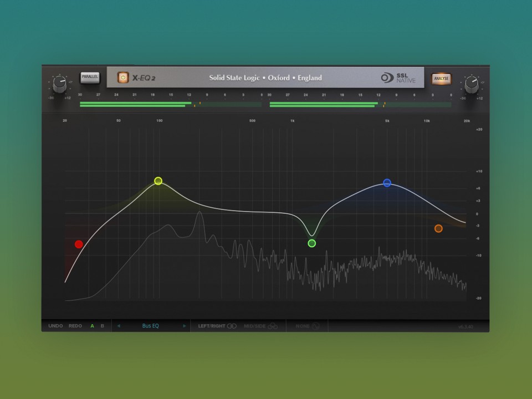Click the Solid State Logic title banner
Viewport: 532px width, 399px height.
[x=265, y=78]
